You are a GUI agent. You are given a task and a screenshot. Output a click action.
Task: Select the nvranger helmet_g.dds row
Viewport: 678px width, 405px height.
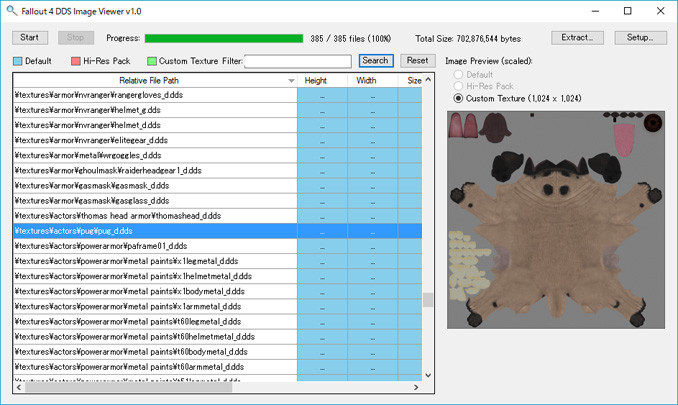217,110
